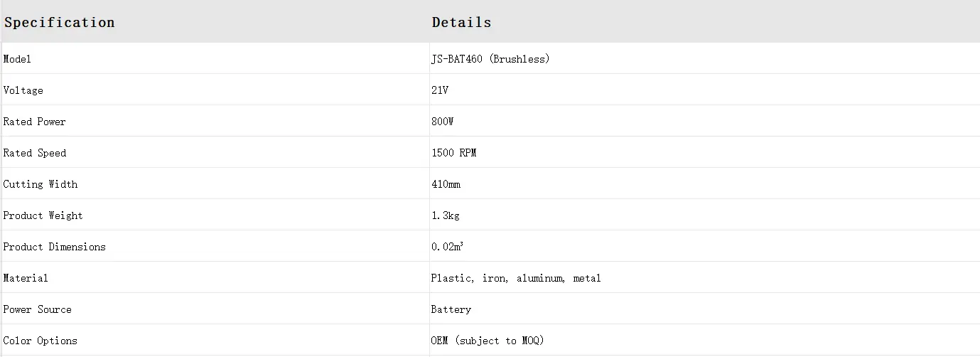The width and height of the screenshot is (980, 357).
Task: Click the OEM (subject to MOQ) value
Action: 488,341
